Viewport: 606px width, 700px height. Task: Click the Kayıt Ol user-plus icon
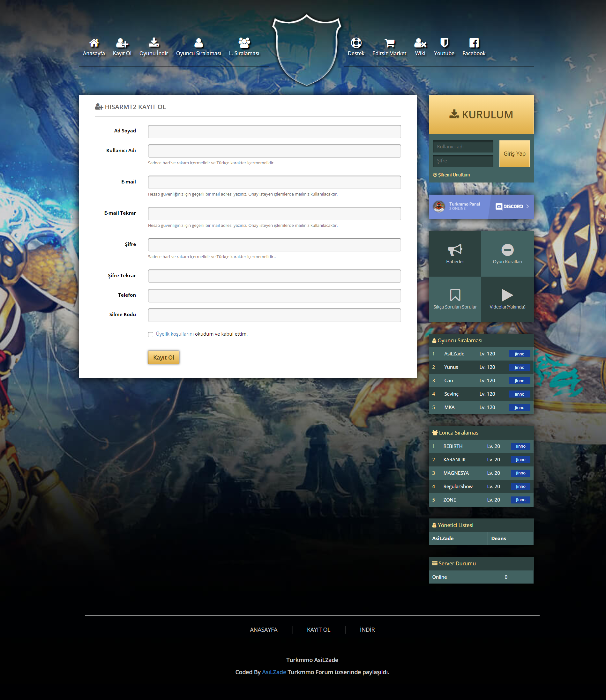click(x=122, y=43)
